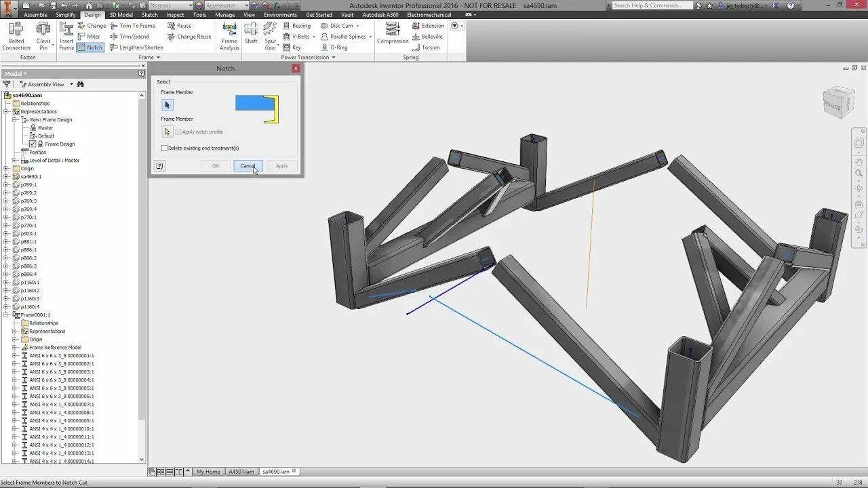This screenshot has width=868, height=488.
Task: Open the Parallel Splines generator
Action: (343, 37)
